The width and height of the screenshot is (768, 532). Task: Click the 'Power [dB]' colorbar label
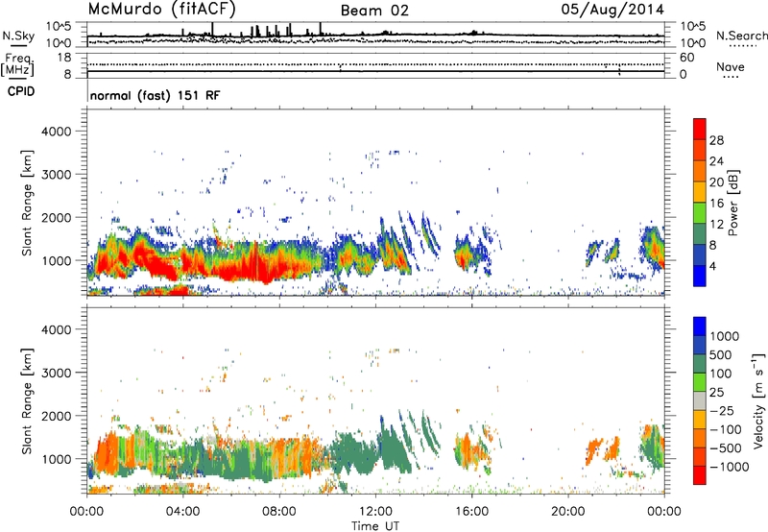point(733,203)
